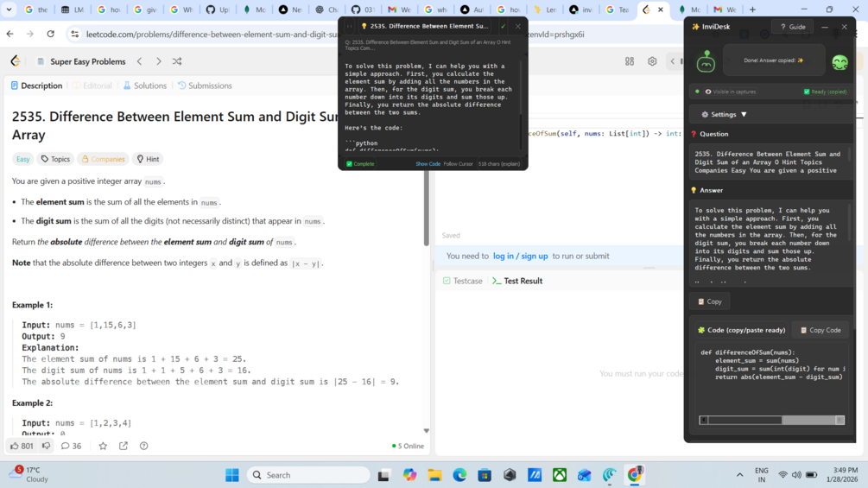Screen dimensions: 868x488
Task: Like the problem with thumbs-up 801
Action: [x=22, y=446]
